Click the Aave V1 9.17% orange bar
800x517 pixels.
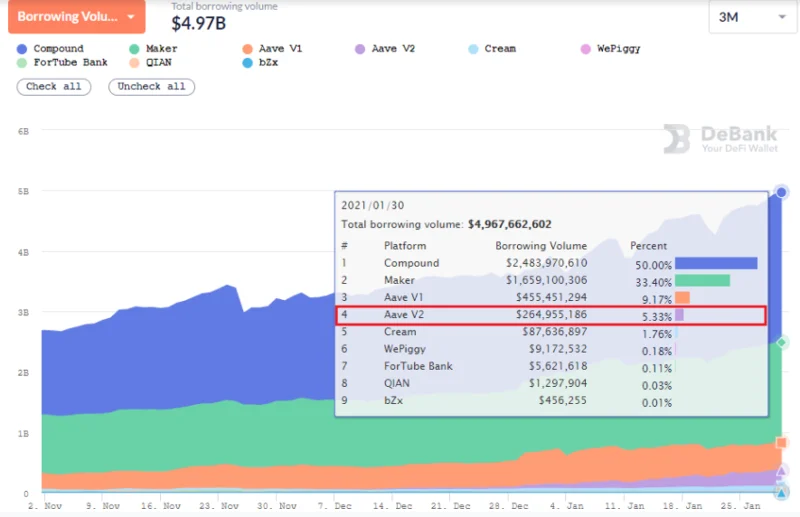pos(683,298)
